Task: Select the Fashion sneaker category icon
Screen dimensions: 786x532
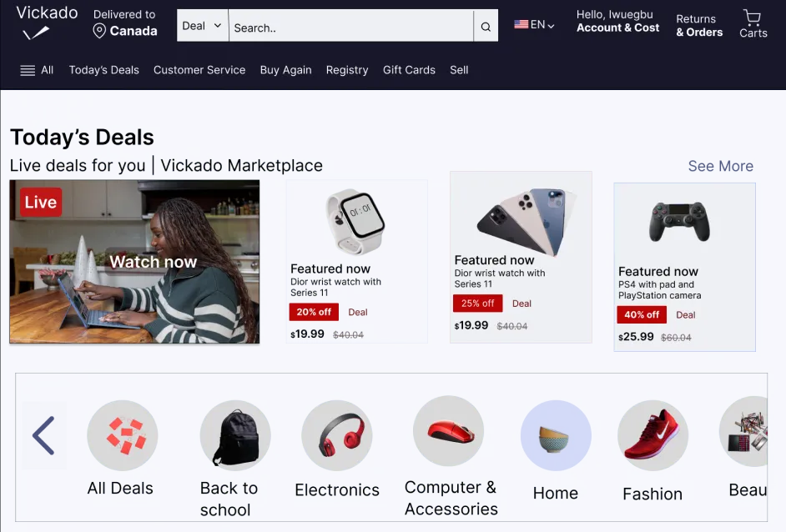Action: [652, 434]
